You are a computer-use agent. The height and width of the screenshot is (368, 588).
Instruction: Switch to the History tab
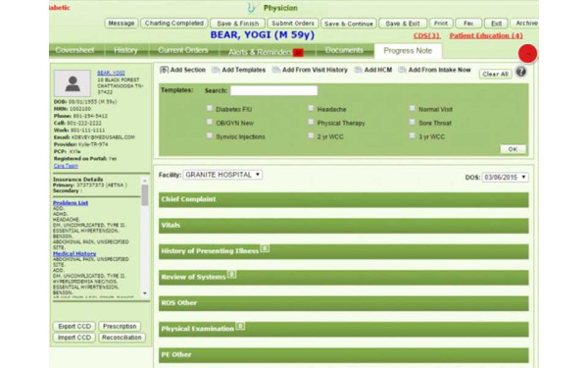pos(126,50)
